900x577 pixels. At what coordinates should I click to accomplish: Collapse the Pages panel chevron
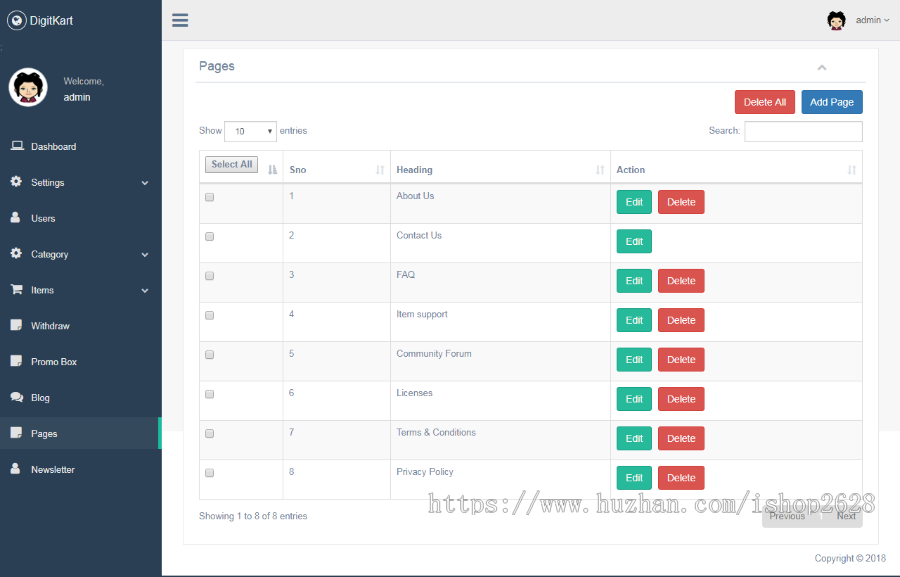(x=822, y=67)
